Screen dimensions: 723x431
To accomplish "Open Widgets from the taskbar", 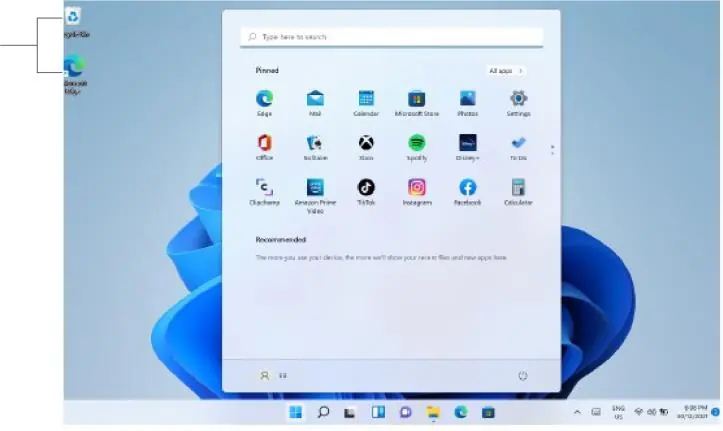I will [x=378, y=412].
